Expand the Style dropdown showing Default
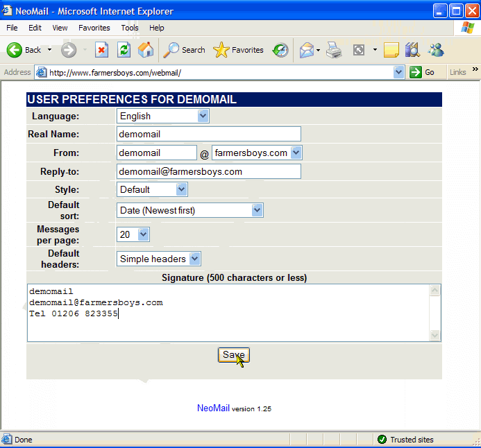This screenshot has height=448, width=481. pos(152,189)
